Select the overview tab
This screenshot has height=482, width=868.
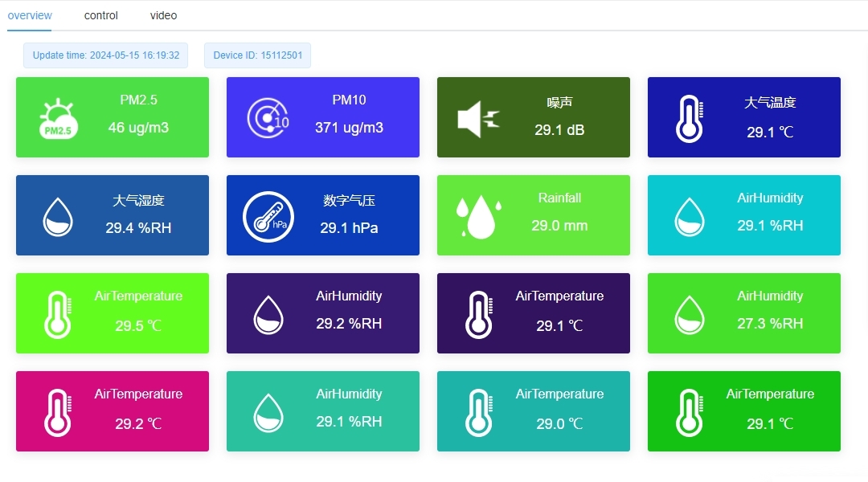30,14
